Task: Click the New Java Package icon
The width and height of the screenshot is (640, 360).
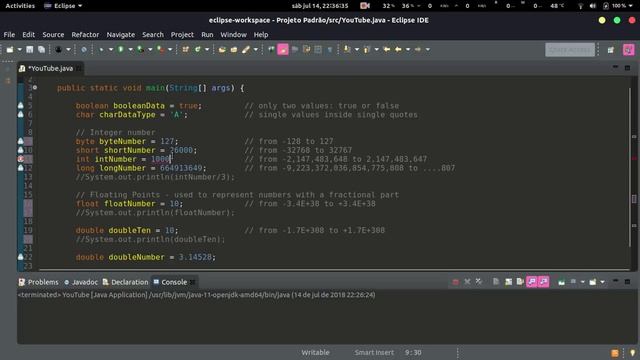Action: [185, 49]
